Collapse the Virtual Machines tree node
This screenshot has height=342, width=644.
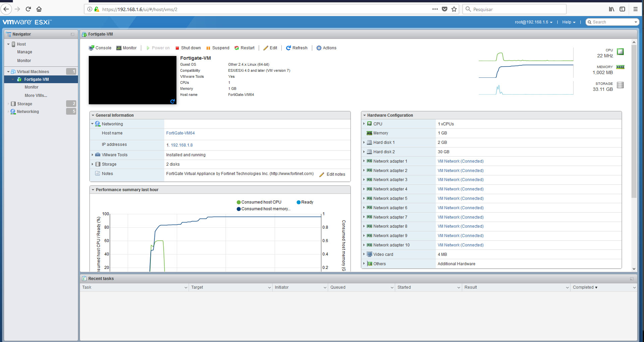[x=8, y=72]
